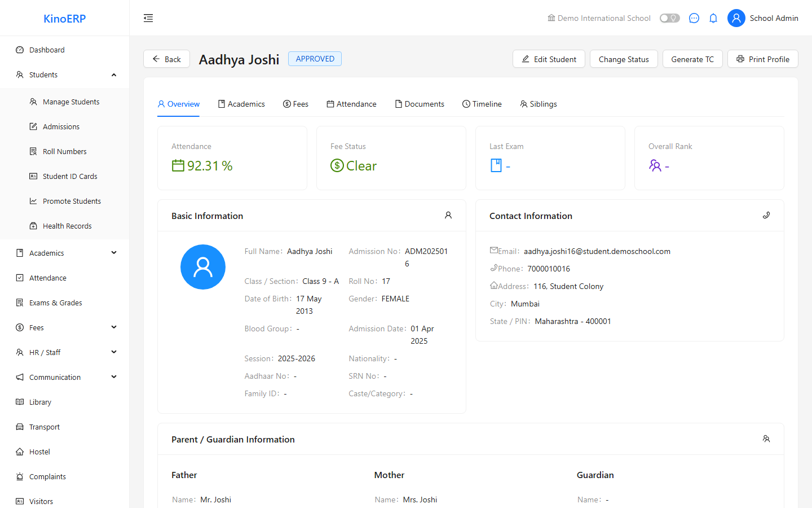Click the team icon in Overall Rank card
This screenshot has height=508, width=812.
pos(655,165)
